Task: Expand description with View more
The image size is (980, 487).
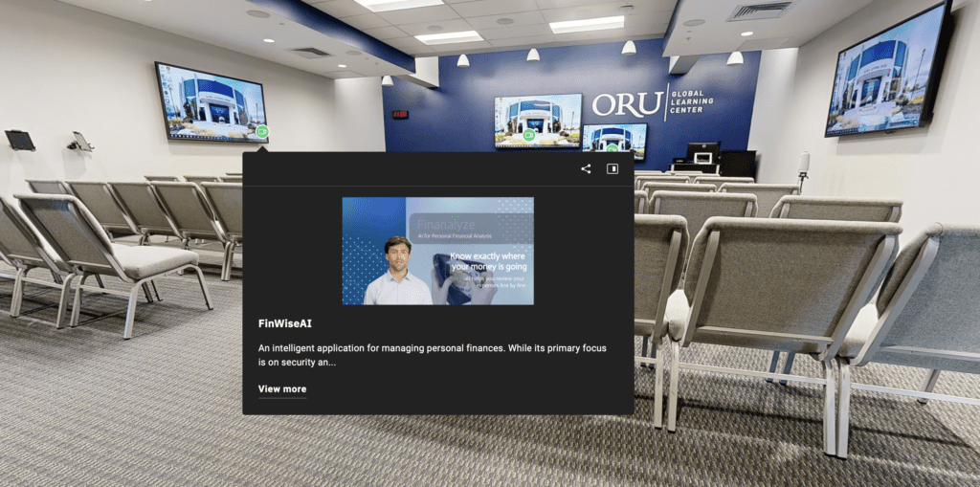Action: [x=282, y=389]
